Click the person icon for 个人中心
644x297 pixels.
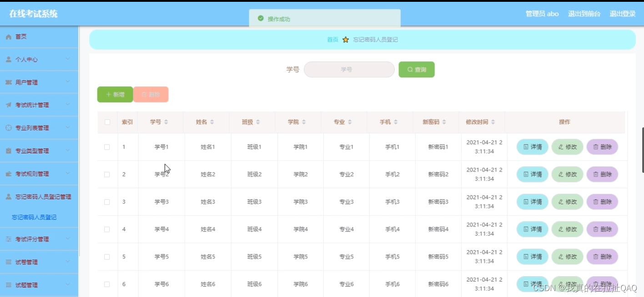click(8, 60)
